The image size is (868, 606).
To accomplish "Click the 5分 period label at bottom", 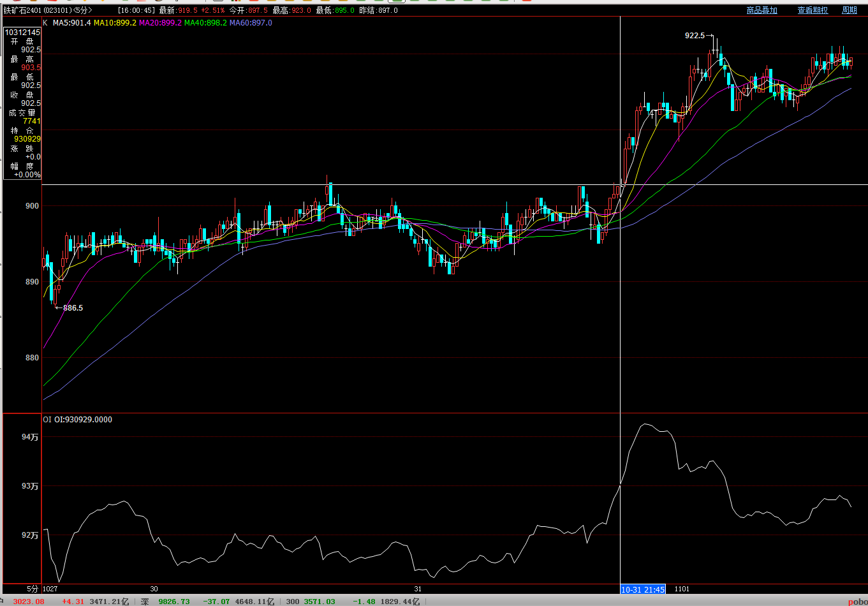I will pyautogui.click(x=33, y=589).
